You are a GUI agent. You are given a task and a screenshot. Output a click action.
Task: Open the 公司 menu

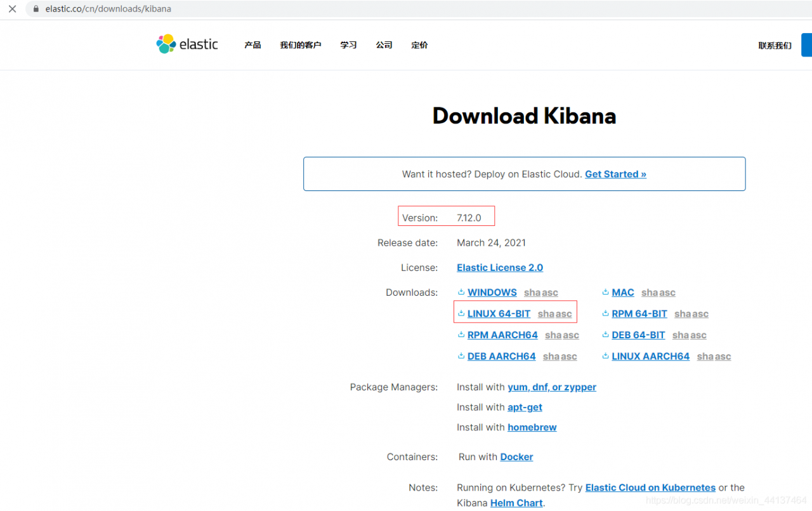384,45
